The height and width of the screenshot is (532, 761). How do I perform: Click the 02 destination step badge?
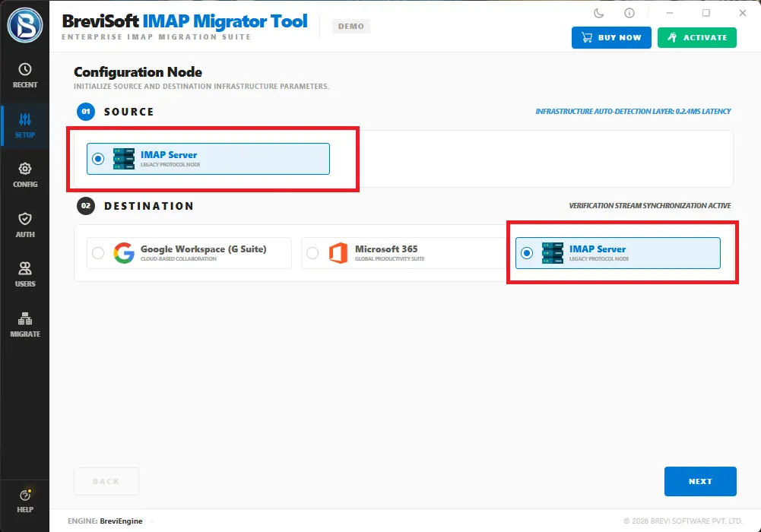[x=86, y=206]
